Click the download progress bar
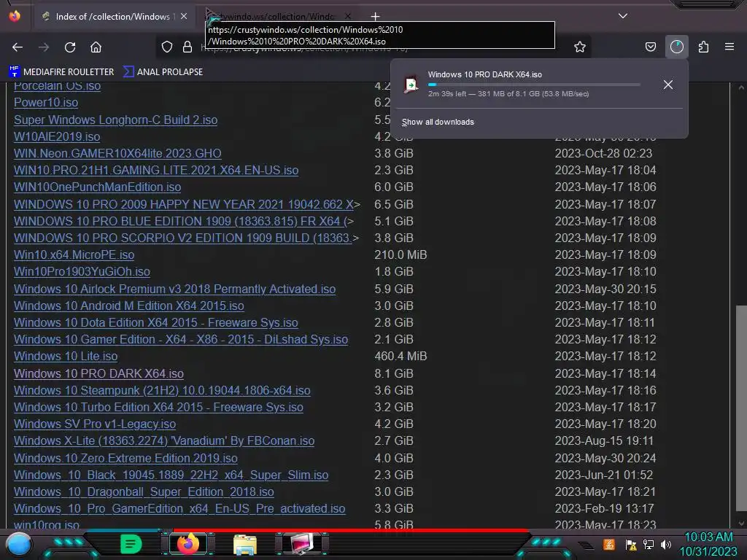 coord(533,85)
